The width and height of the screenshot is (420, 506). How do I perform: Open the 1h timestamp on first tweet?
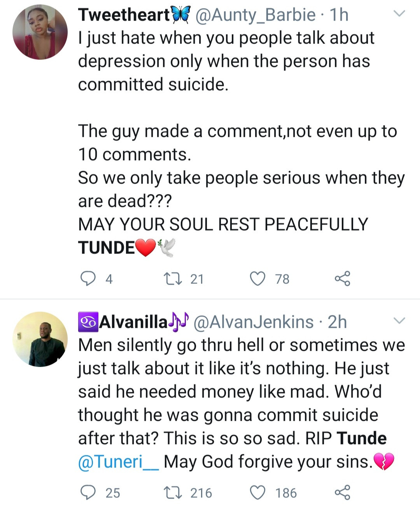tap(339, 15)
